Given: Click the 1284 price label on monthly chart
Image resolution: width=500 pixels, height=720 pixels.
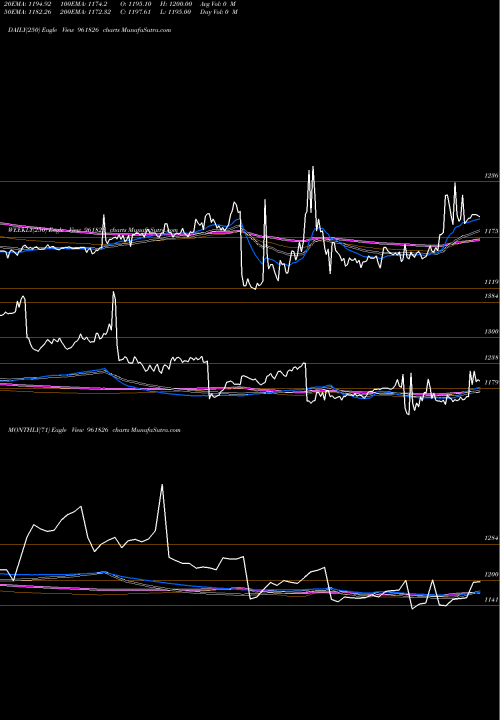Looking at the screenshot, I should (x=491, y=538).
